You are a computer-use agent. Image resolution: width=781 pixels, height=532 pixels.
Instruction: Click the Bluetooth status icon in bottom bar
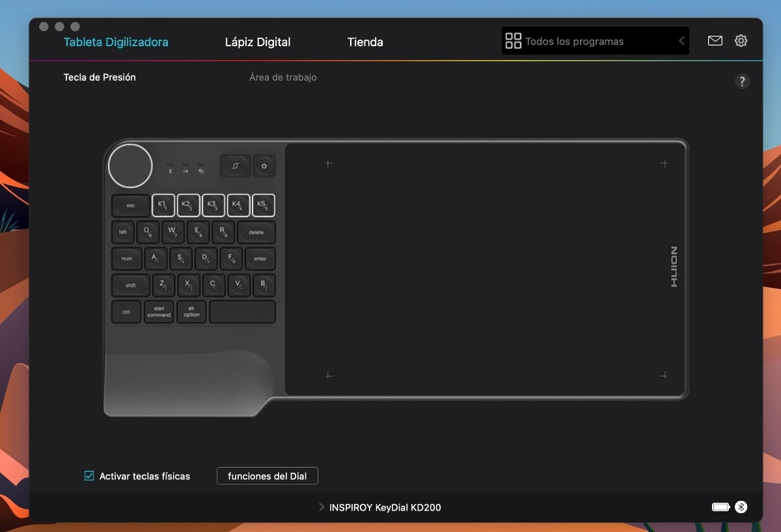coord(742,507)
